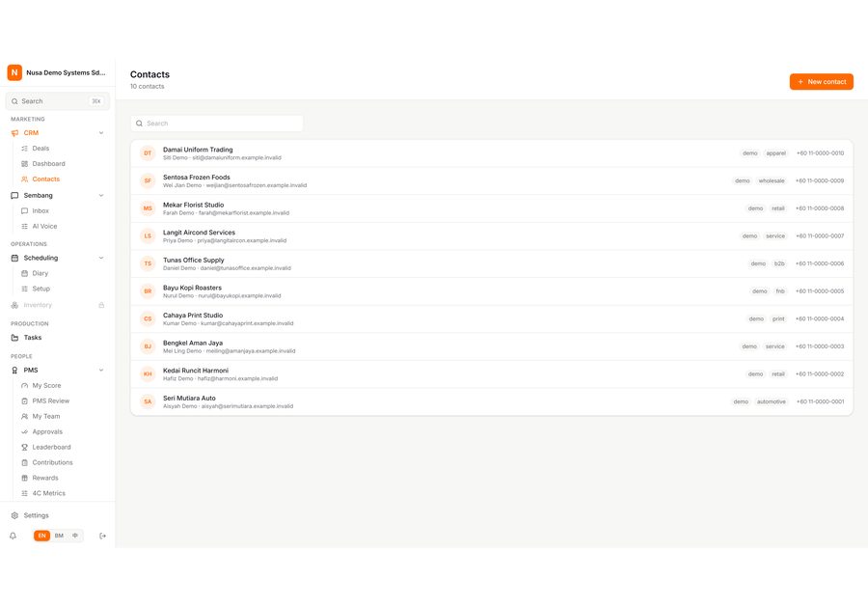Click the apparel tag on Damai Uniform

(775, 153)
